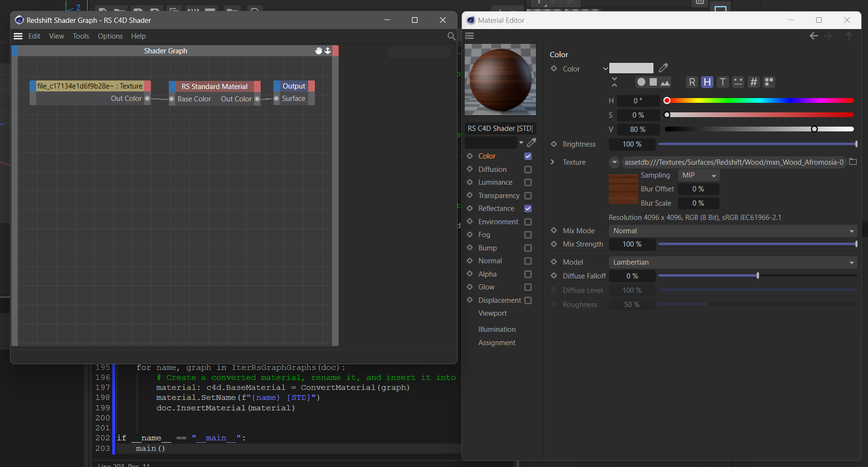Select color spectrum square mode icon

point(653,82)
